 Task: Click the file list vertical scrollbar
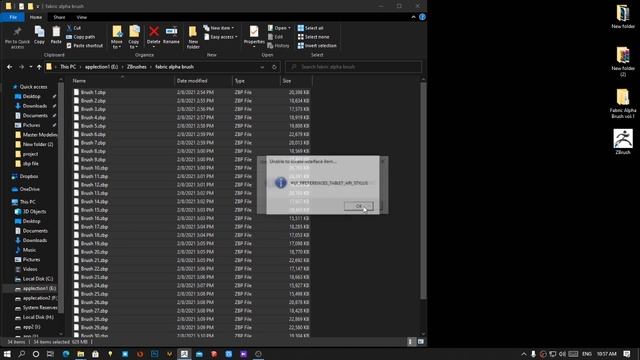click(423, 191)
